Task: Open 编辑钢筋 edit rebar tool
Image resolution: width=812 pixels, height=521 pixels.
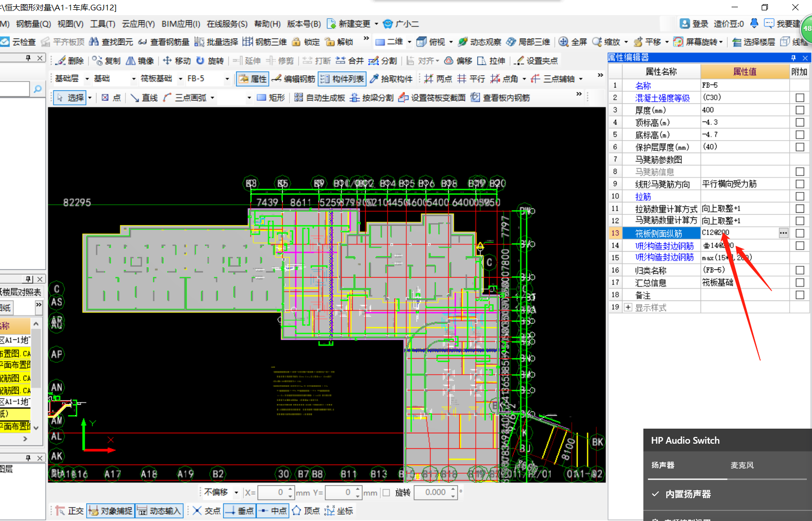Action: [x=293, y=79]
